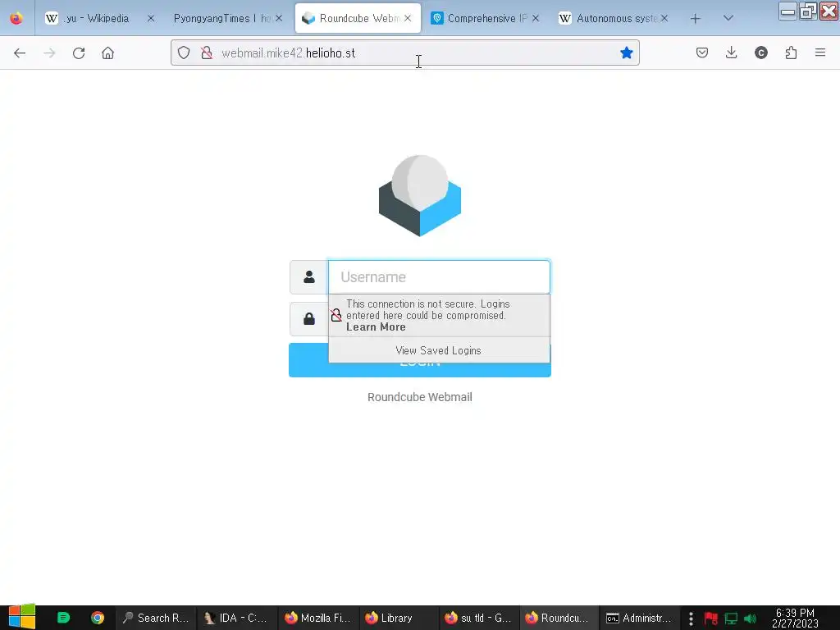This screenshot has width=840, height=630.
Task: Open View Saved Logins
Action: tap(439, 350)
